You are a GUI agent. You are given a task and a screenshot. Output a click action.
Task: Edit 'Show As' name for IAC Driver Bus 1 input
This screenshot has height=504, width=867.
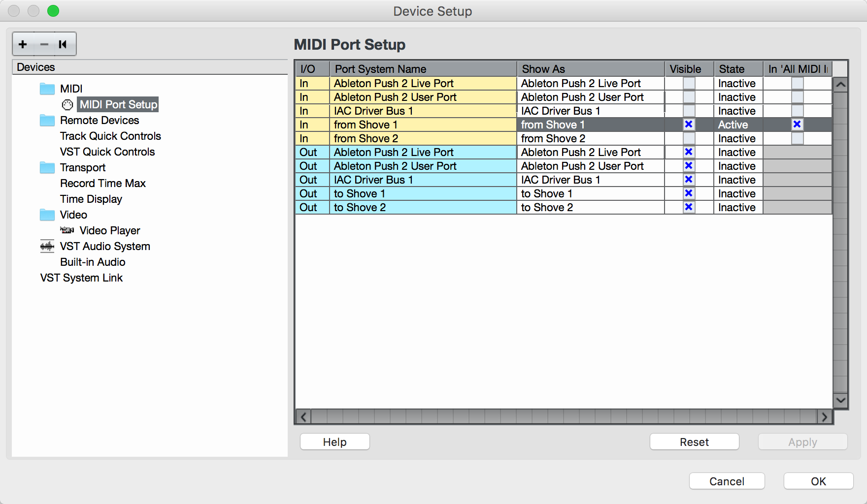[x=590, y=111]
